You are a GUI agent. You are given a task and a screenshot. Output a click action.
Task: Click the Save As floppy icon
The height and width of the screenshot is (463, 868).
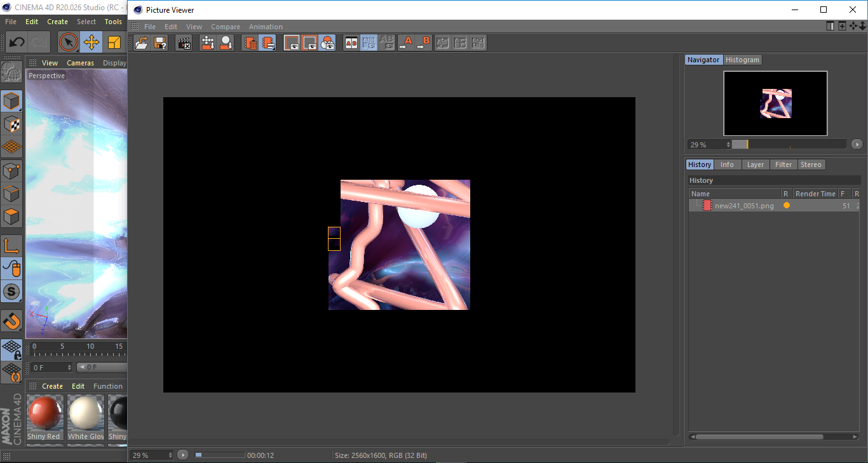pos(160,43)
